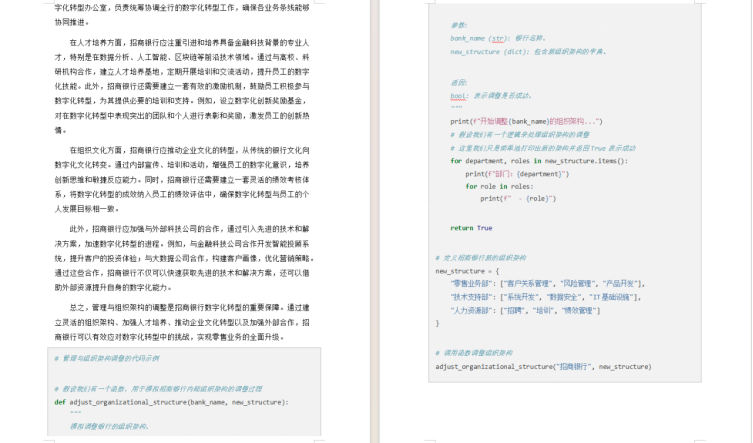Click the docstring line "new_structure (dict)"

tap(528, 51)
